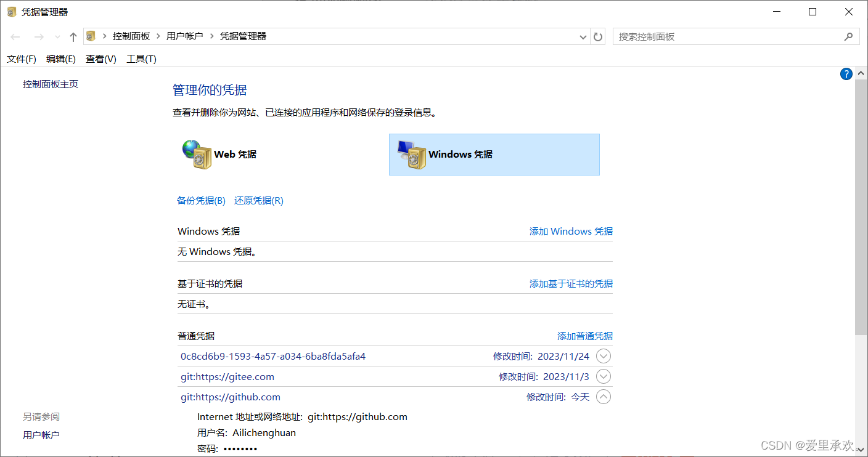Open the address bar history dropdown
The image size is (868, 457).
(x=583, y=37)
